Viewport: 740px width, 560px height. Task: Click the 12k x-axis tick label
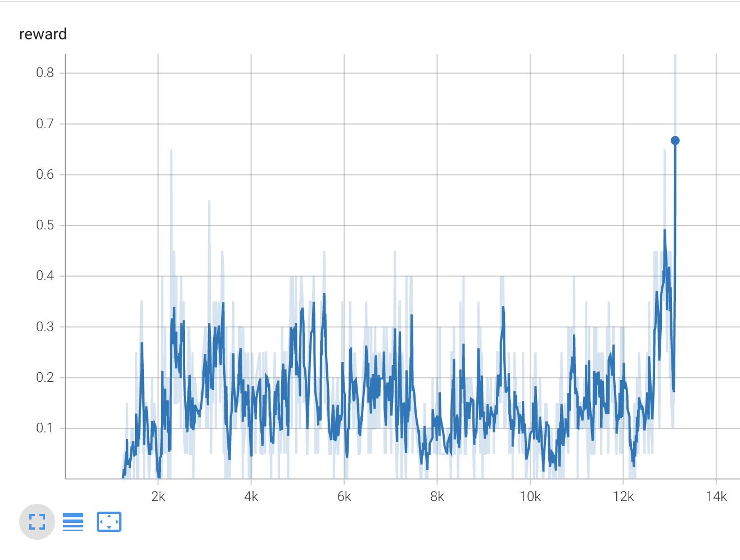(x=623, y=496)
